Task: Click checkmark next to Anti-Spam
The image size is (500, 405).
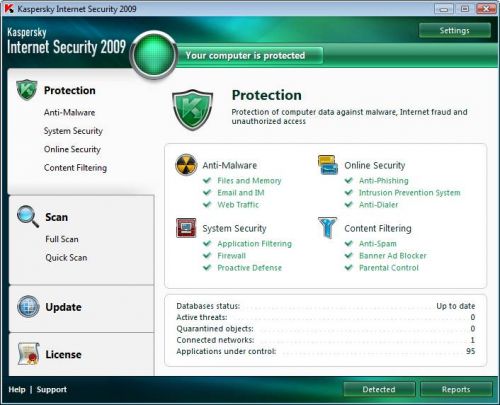Action: click(x=349, y=243)
